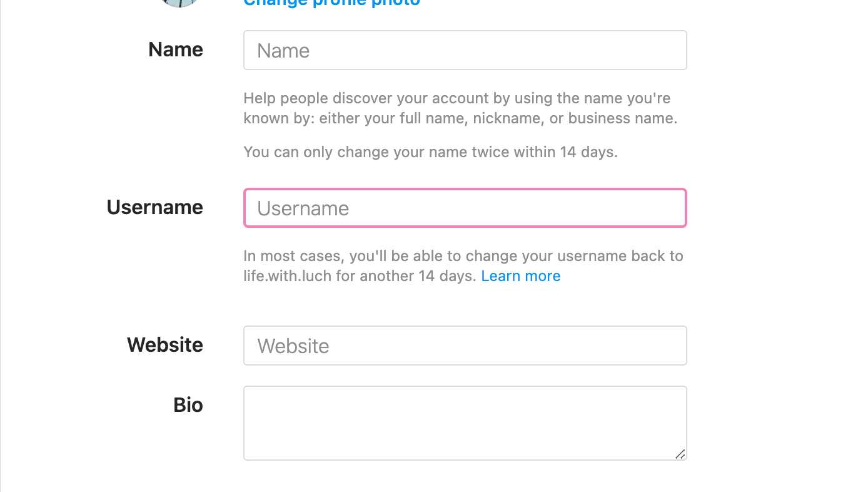
Task: Click inside the Name input field
Action: [465, 50]
